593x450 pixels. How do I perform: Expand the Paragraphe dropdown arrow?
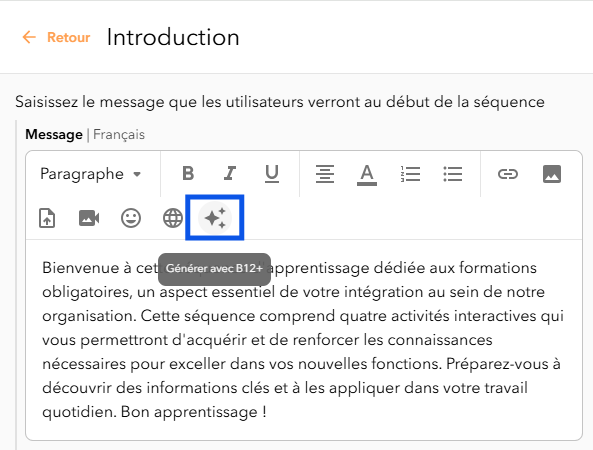[137, 174]
